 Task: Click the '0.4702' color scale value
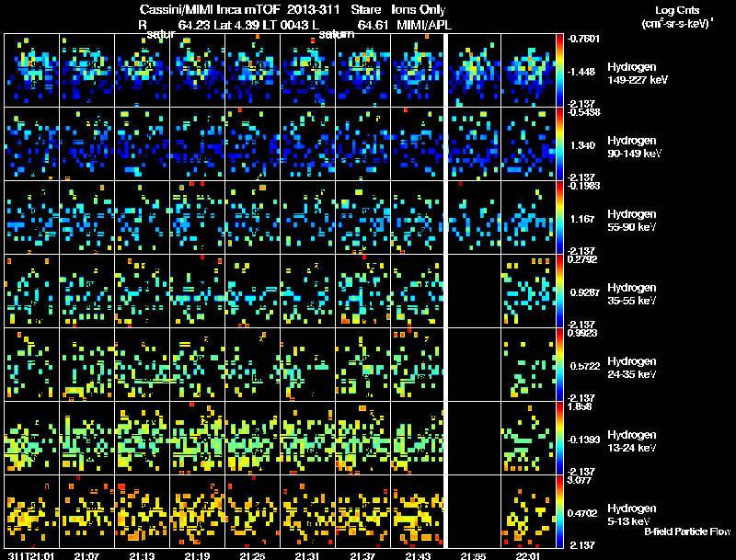(x=582, y=514)
